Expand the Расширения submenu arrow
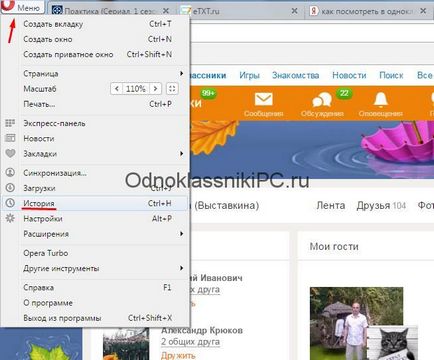Image resolution: width=434 pixels, height=360 pixels. (181, 234)
